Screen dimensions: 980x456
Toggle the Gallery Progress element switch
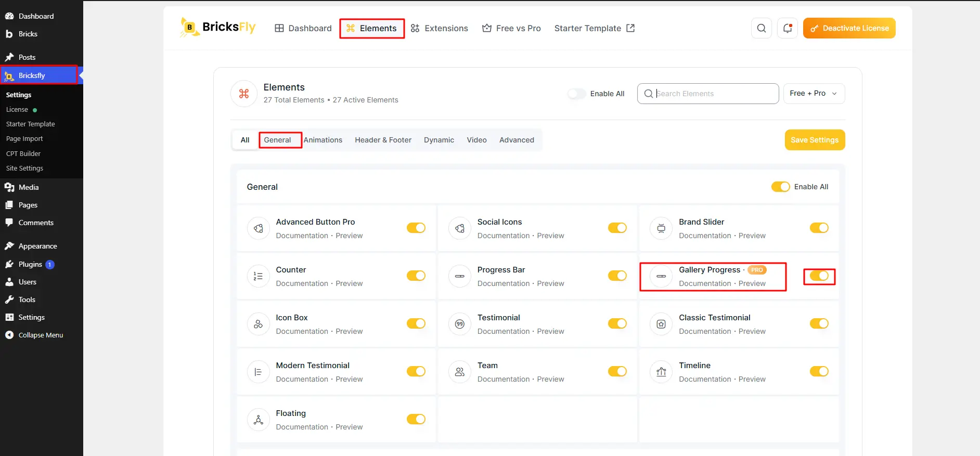[819, 276]
